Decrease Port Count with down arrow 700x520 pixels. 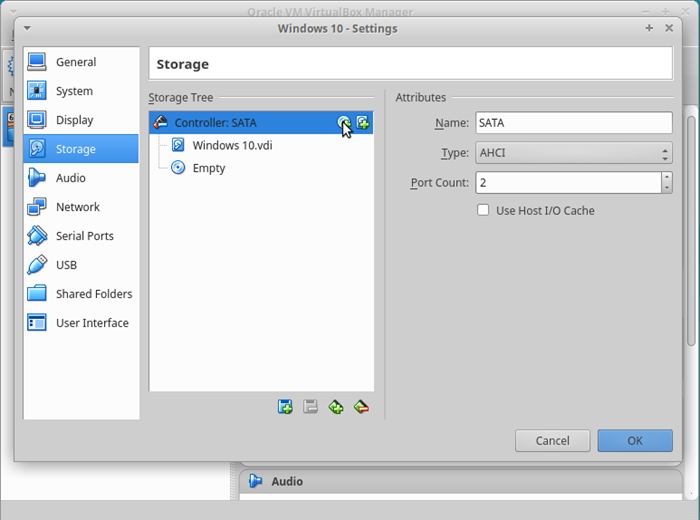667,188
